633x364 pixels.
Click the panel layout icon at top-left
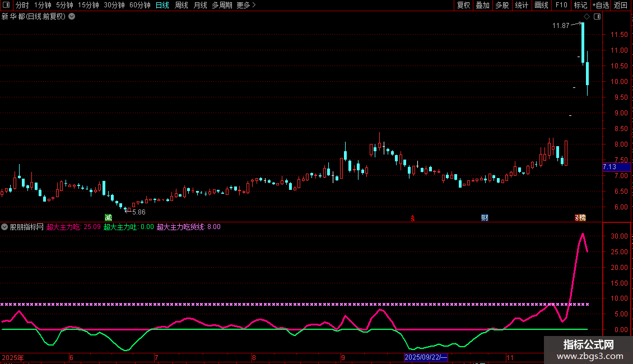6,5
